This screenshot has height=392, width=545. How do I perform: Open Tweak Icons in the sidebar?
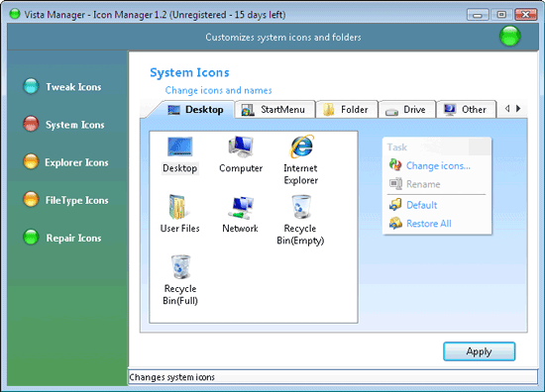pos(62,86)
